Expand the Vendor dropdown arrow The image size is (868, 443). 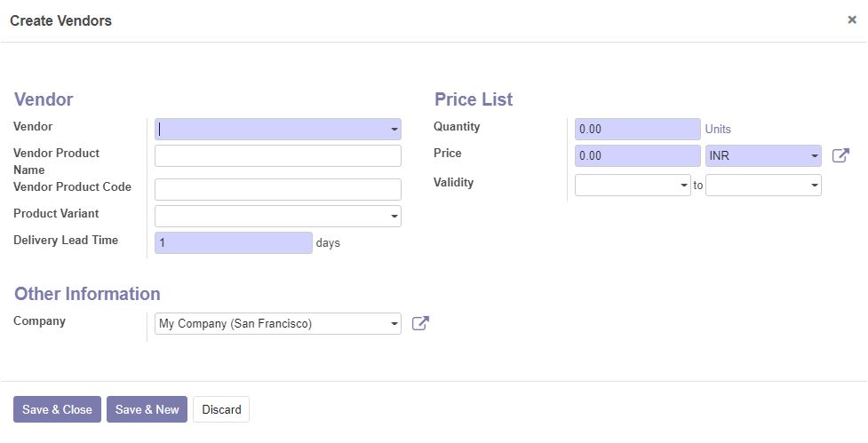[394, 130]
